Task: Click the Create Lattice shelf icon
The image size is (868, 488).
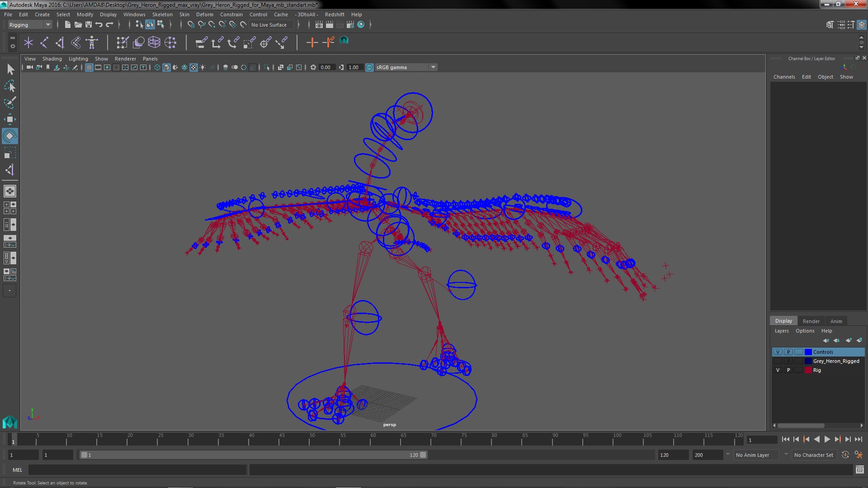Action: 154,42
